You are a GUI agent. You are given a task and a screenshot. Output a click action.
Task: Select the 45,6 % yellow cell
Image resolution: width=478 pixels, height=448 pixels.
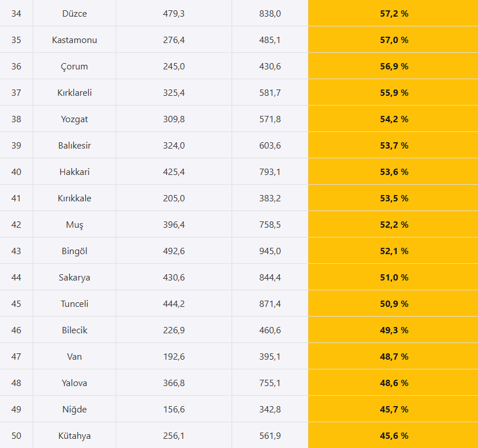coord(393,436)
